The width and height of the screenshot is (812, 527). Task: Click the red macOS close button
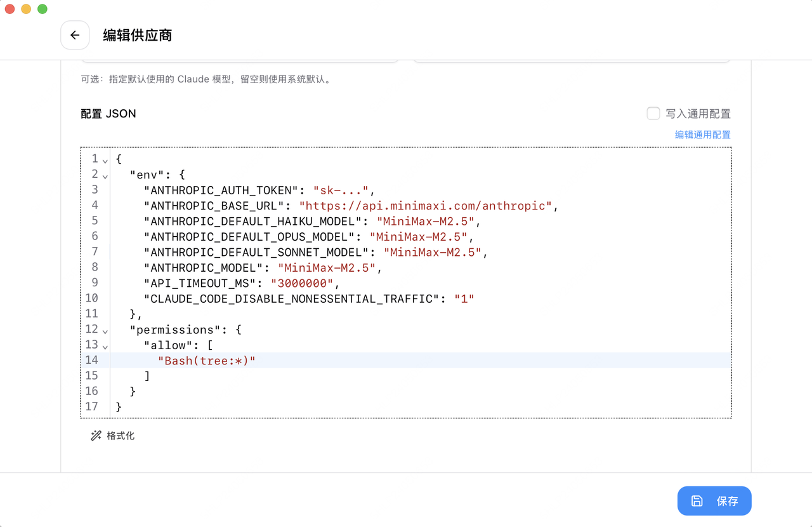tap(10, 9)
